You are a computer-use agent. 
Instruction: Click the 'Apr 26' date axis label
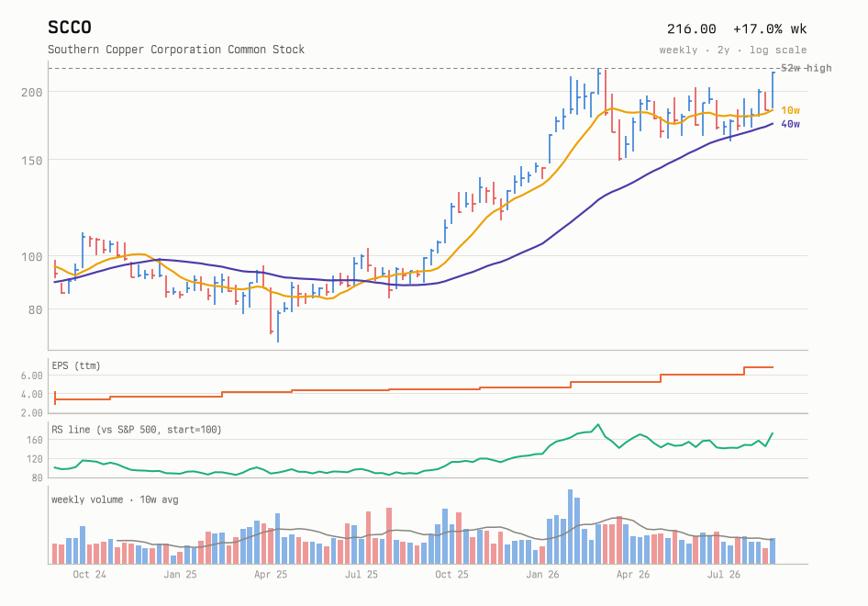(633, 575)
